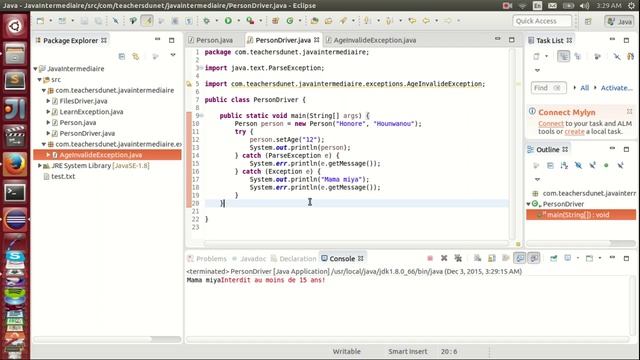
Task: Click the New Java Package toolbar icon
Action: coord(276,21)
